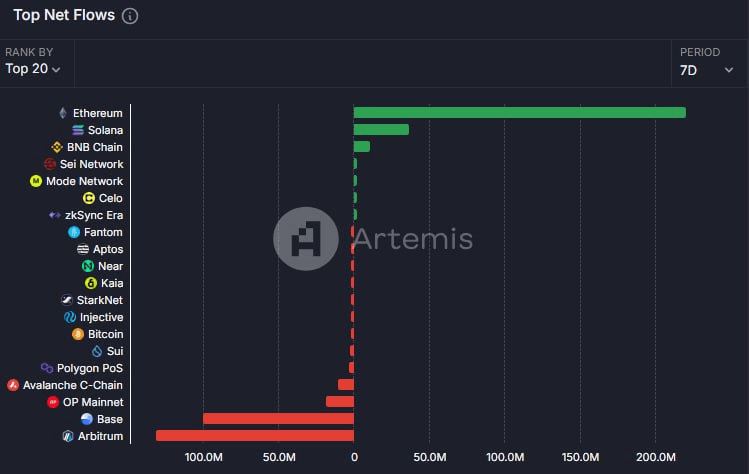The width and height of the screenshot is (749, 474).
Task: Click the Celo label text
Action: pos(111,198)
